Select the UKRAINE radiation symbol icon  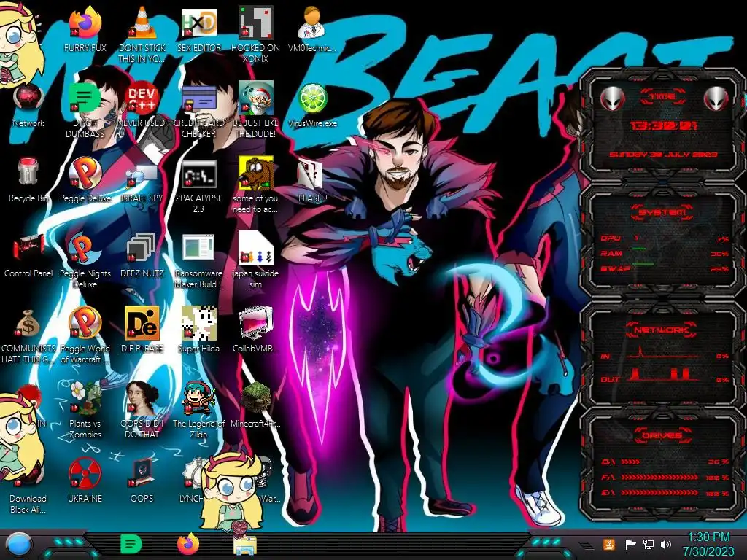(85, 473)
